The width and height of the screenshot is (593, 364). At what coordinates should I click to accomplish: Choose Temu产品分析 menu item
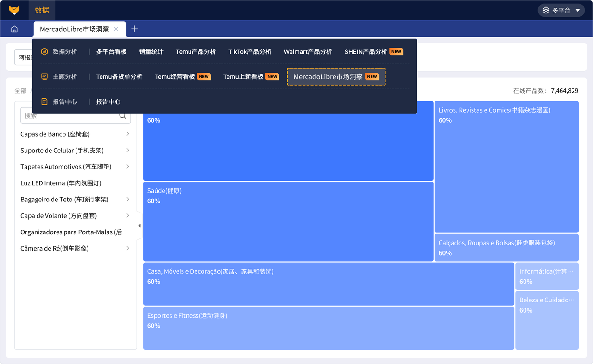(196, 51)
